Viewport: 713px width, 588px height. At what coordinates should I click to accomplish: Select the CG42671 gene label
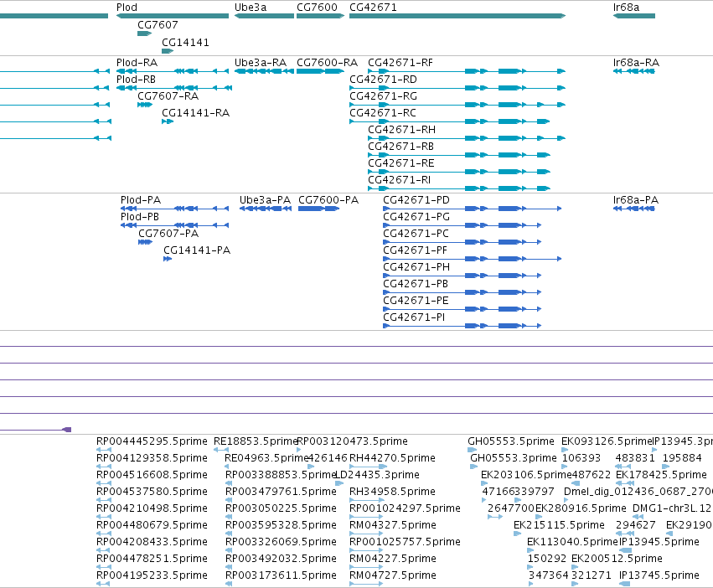(373, 8)
